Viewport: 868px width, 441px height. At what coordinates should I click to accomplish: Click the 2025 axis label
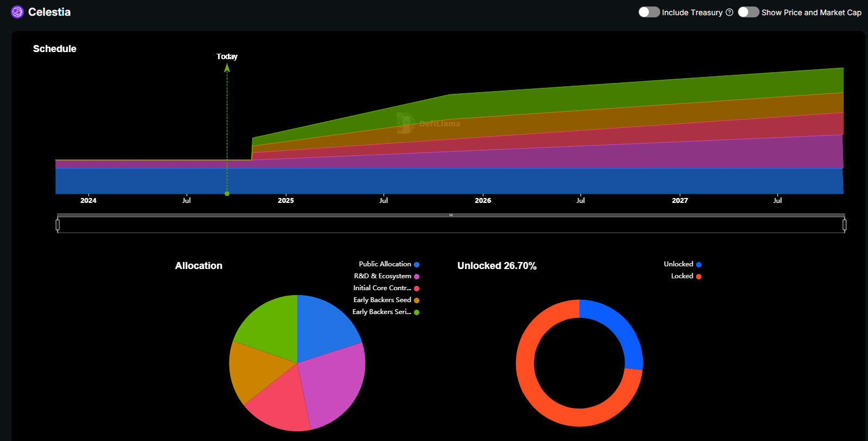286,201
